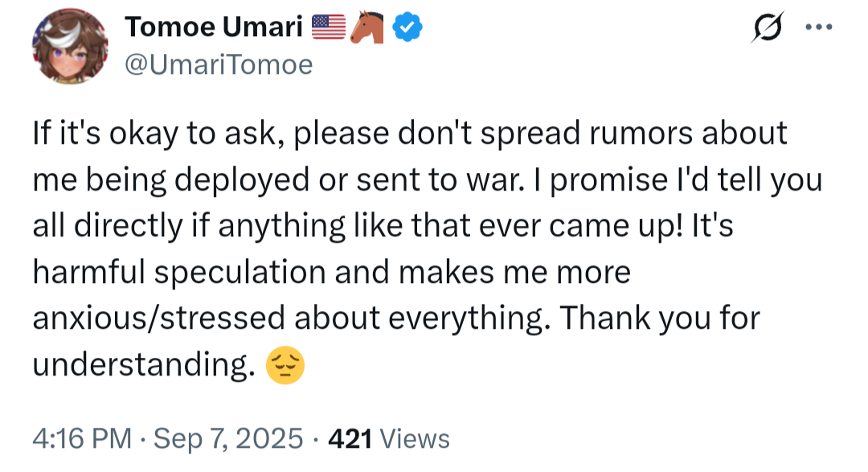Open the 4:16 PM timestamp link
The width and height of the screenshot is (868, 472).
(82, 439)
